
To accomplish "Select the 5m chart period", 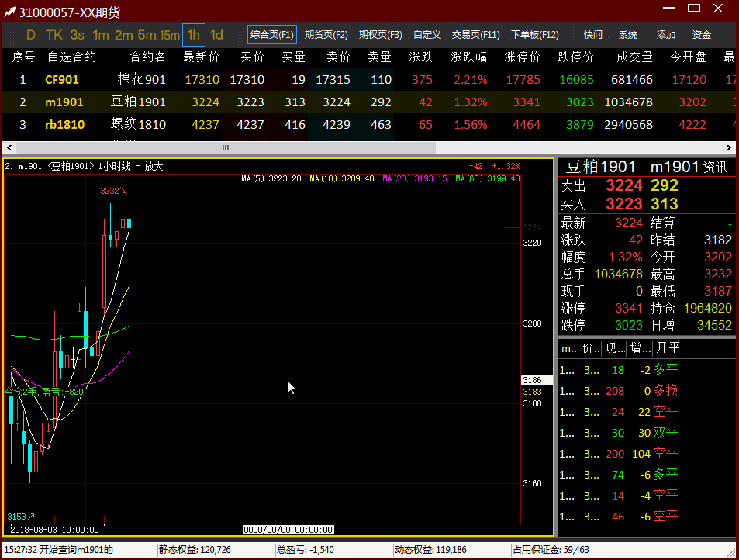I will tap(147, 35).
